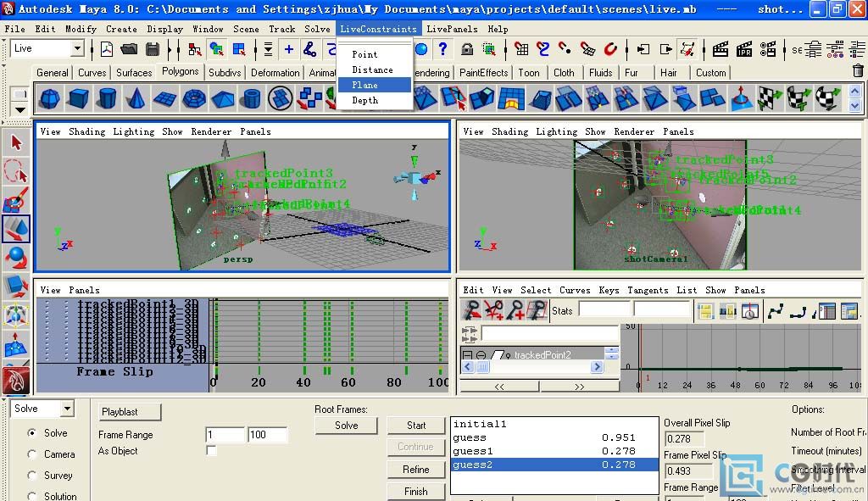Enable Snap to curves magnet icon
The height and width of the screenshot is (501, 868).
pyautogui.click(x=543, y=49)
